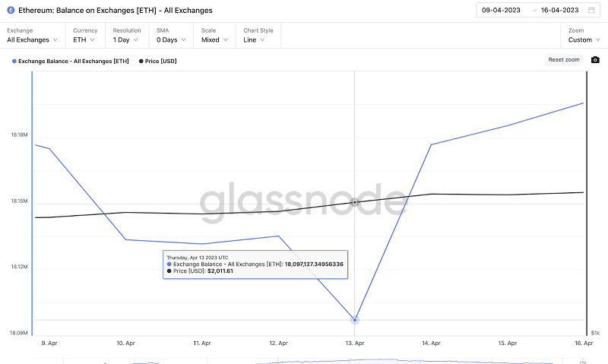The image size is (608, 364).
Task: Click the Ethereum logo icon in the title
Action: coord(11,11)
